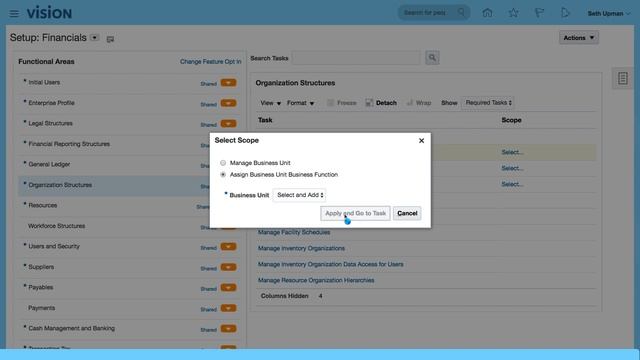Open the Actions dropdown button
This screenshot has height=360, width=640.
click(x=578, y=38)
